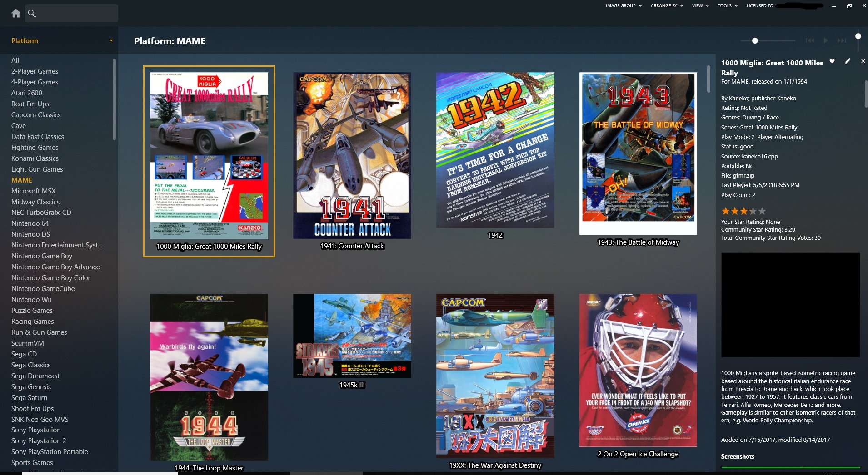Select All in the platform list
The width and height of the screenshot is (868, 475).
pyautogui.click(x=15, y=60)
